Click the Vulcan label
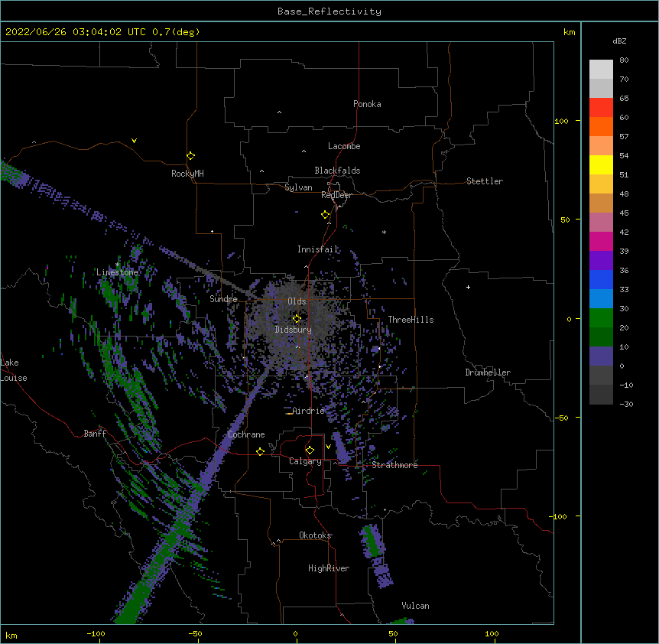The width and height of the screenshot is (659, 644). click(415, 606)
